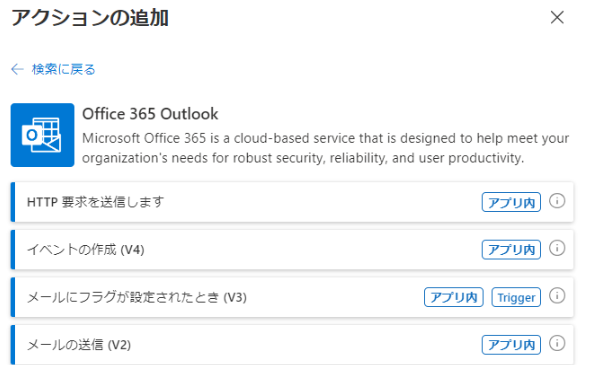Click the Microsoft Office 365 description text

[x=325, y=148]
